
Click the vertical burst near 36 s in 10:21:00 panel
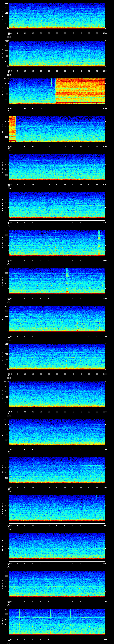pyautogui.click(x=67, y=280)
